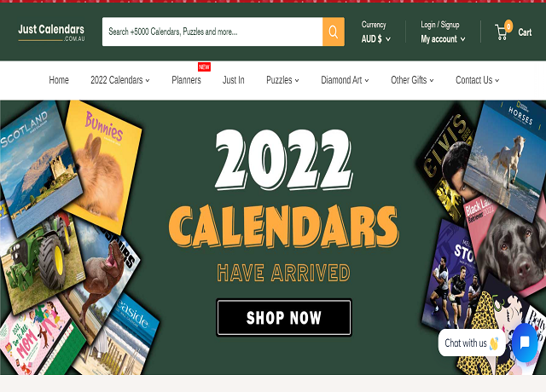The height and width of the screenshot is (392, 546).
Task: Open the Just In section
Action: click(233, 80)
